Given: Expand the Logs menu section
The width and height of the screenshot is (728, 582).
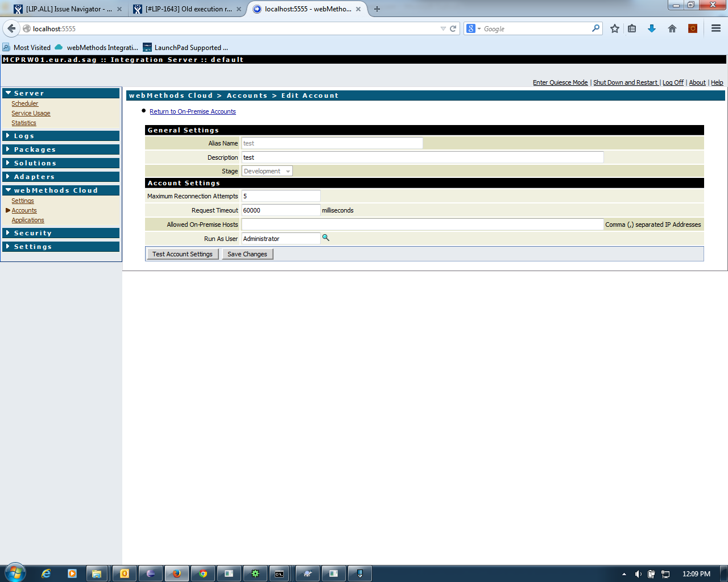Looking at the screenshot, I should pos(61,136).
